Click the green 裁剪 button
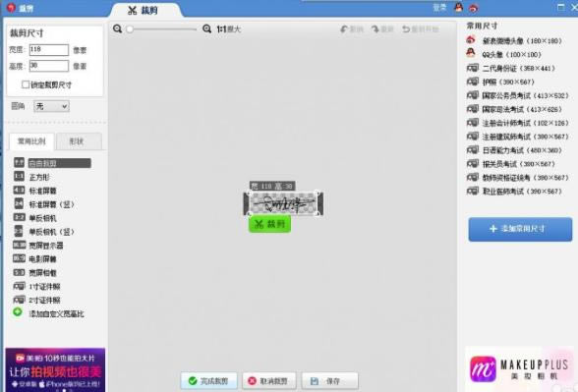The height and width of the screenshot is (392, 578). coord(269,224)
